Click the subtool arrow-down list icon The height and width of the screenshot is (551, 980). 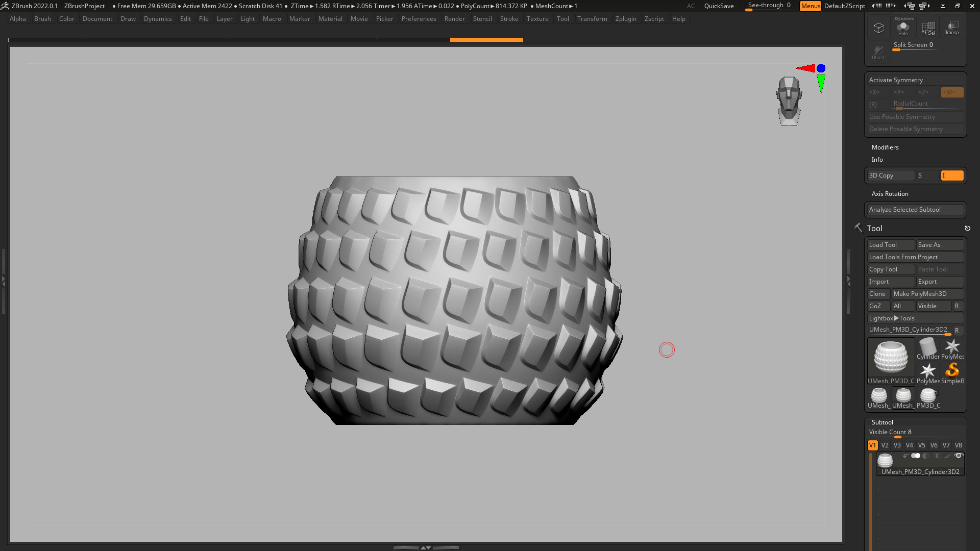tap(905, 456)
